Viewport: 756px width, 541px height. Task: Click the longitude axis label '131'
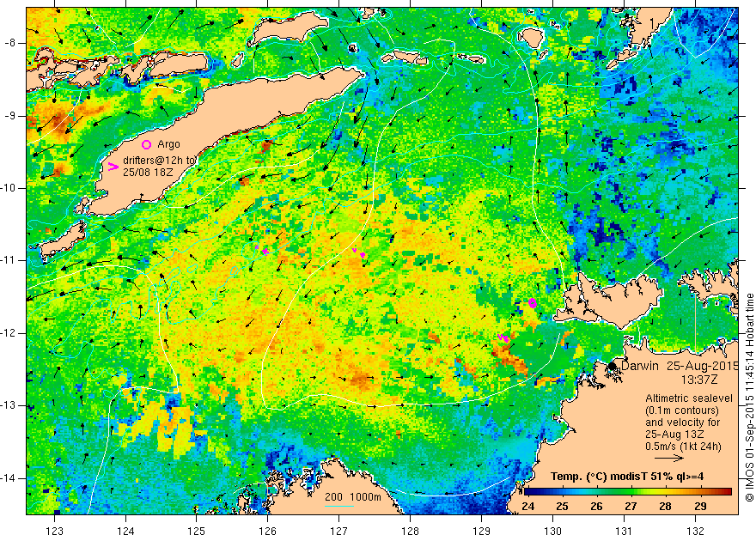point(624,531)
